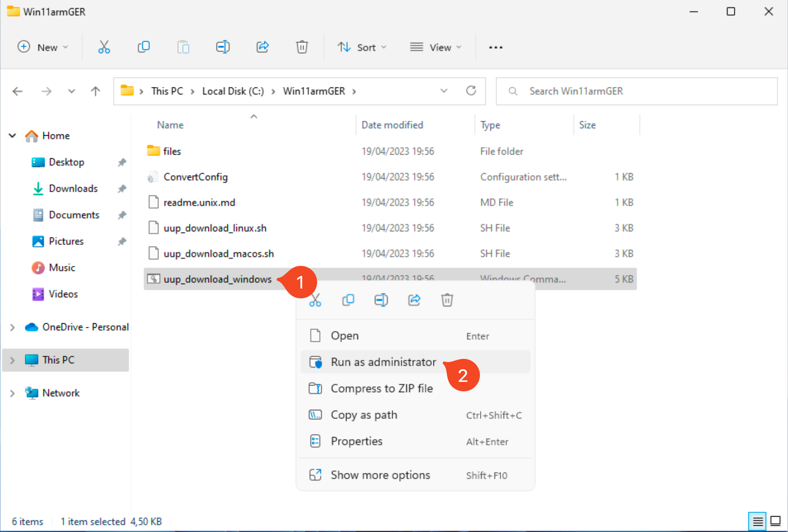This screenshot has width=788, height=532.
Task: Select Run as administrator from context menu
Action: (383, 362)
